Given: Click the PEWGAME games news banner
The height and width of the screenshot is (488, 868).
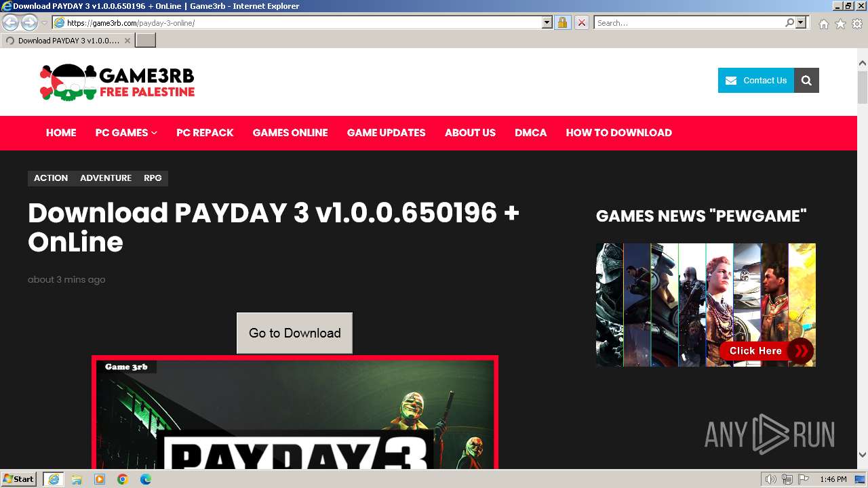Looking at the screenshot, I should pyautogui.click(x=706, y=305).
